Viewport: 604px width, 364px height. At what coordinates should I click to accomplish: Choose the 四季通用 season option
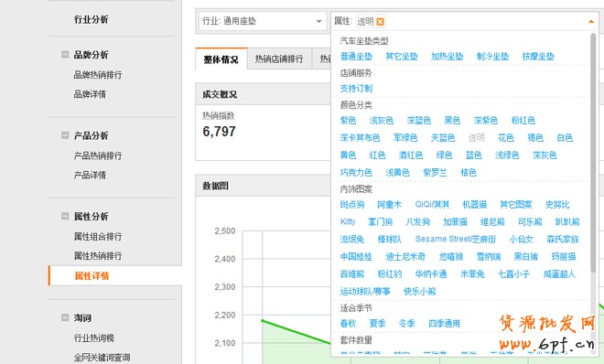(445, 323)
